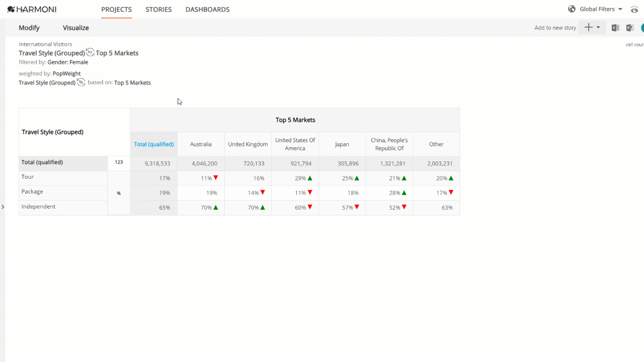Open the dropdown arrow next to the plus icon
The height and width of the screenshot is (362, 644).
(x=598, y=28)
